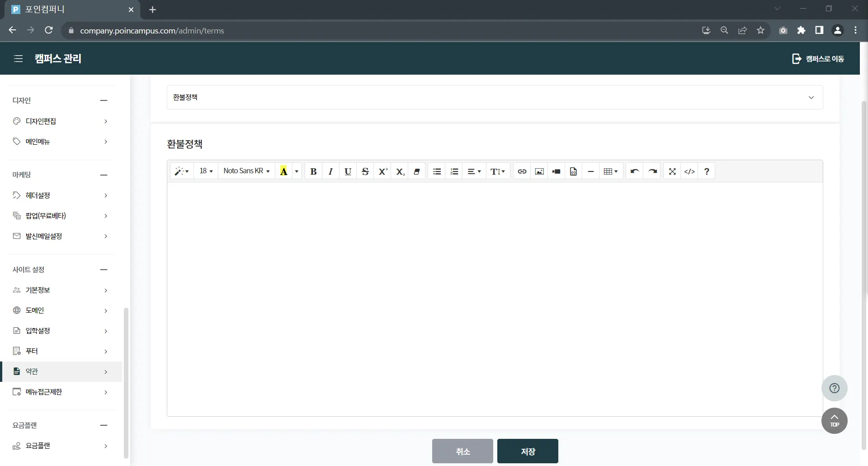This screenshot has height=466, width=868.
Task: Collapse the 디자인 section
Action: (x=104, y=100)
